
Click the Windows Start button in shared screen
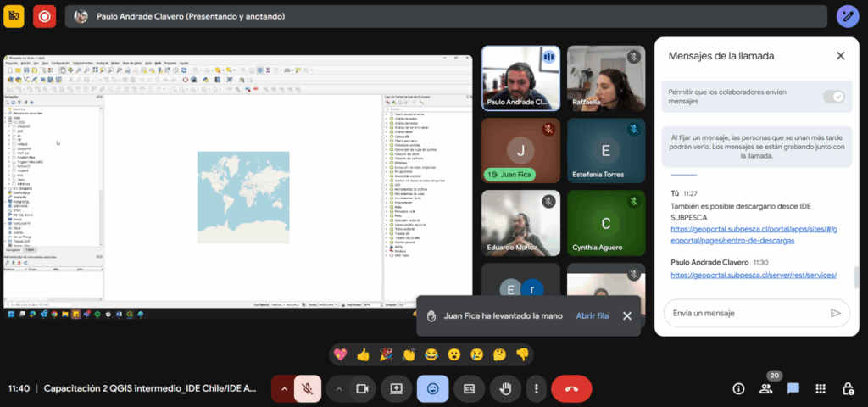point(10,314)
